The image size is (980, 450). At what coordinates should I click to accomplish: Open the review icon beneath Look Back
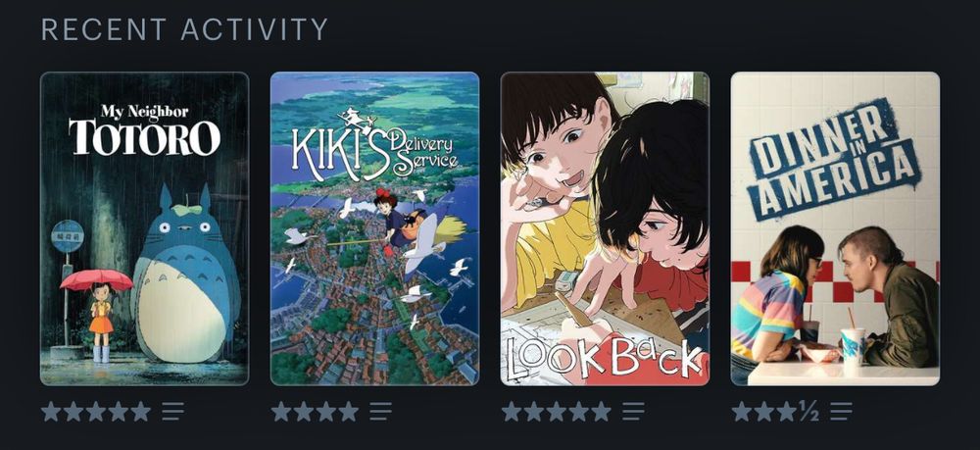point(633,411)
